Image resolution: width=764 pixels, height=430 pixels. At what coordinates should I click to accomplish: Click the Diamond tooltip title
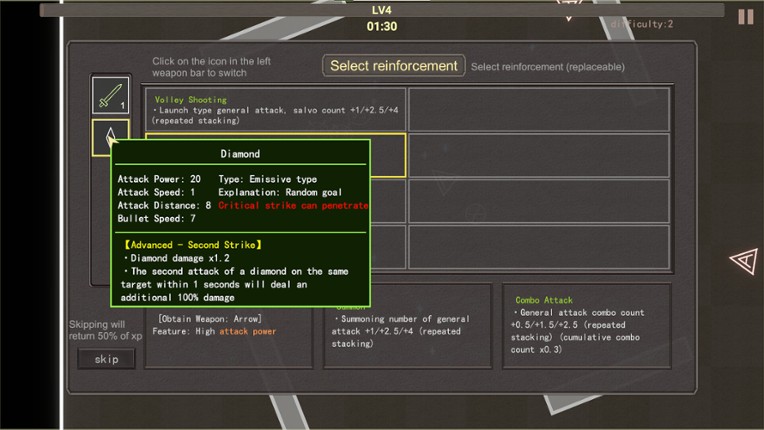click(240, 154)
